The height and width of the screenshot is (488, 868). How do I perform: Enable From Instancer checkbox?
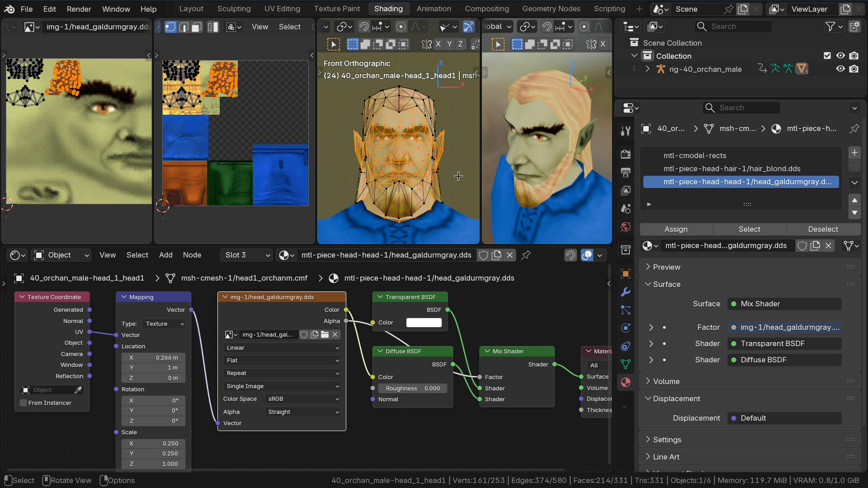click(24, 403)
